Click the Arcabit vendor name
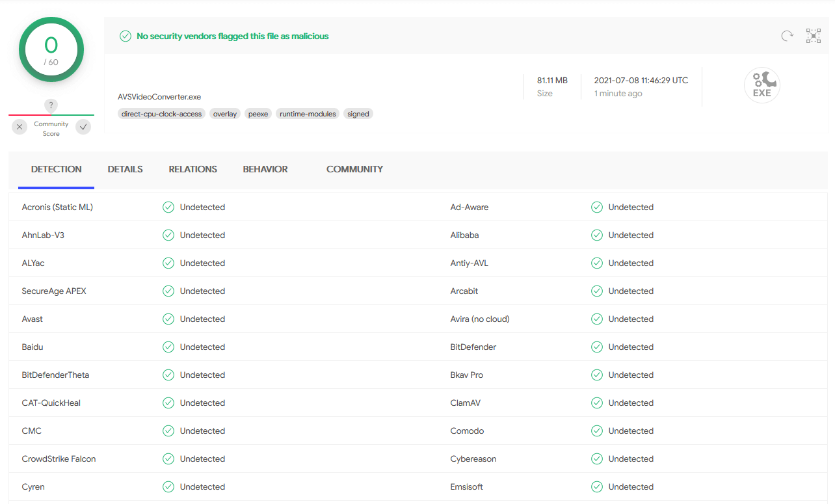 464,291
